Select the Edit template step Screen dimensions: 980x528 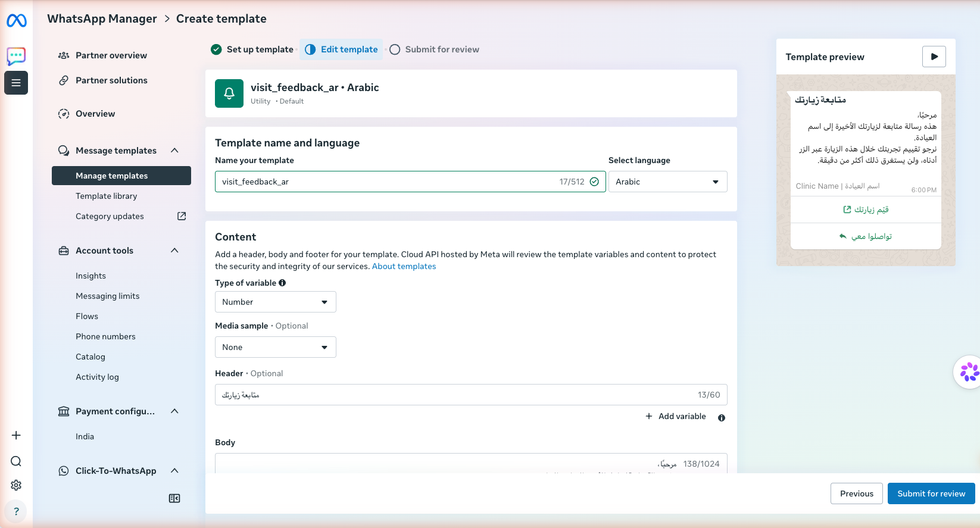[342, 49]
